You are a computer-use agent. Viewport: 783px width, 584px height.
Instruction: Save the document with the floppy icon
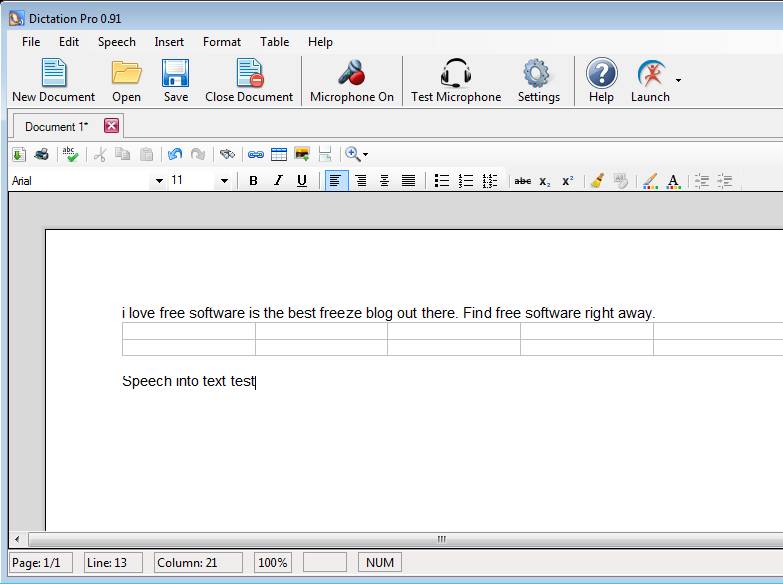tap(176, 80)
